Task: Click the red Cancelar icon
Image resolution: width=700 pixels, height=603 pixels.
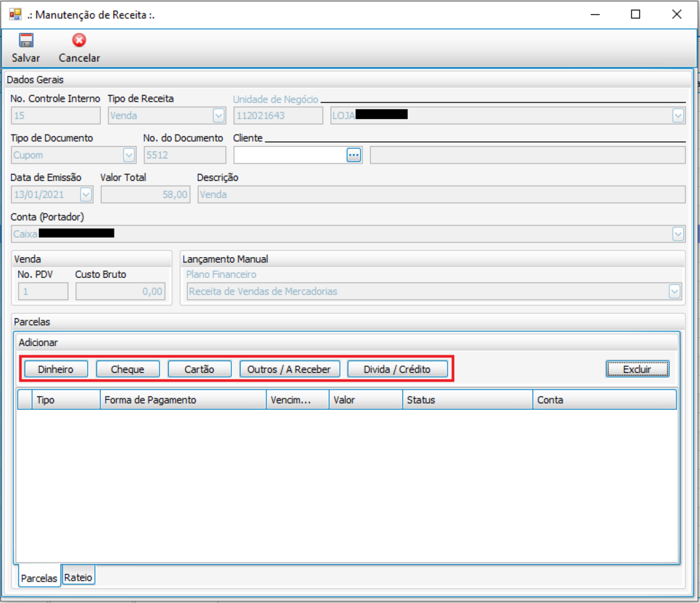Action: tap(79, 40)
